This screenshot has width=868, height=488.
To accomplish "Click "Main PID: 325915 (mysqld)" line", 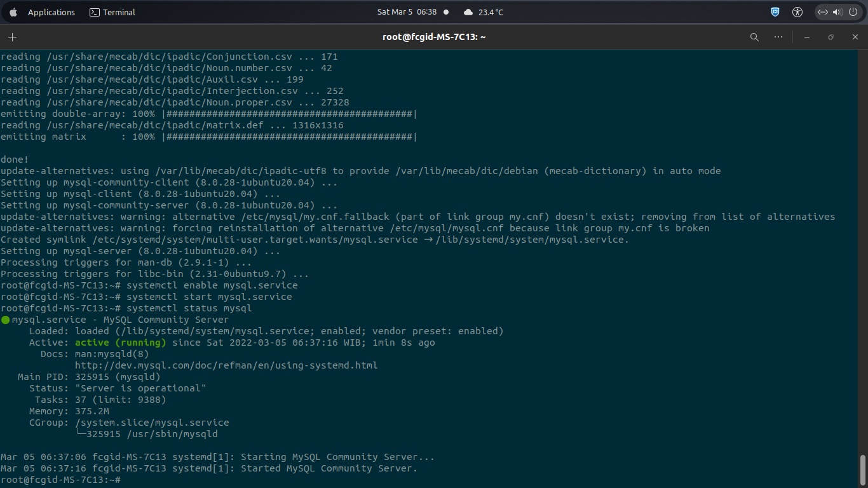I will coord(89,377).
